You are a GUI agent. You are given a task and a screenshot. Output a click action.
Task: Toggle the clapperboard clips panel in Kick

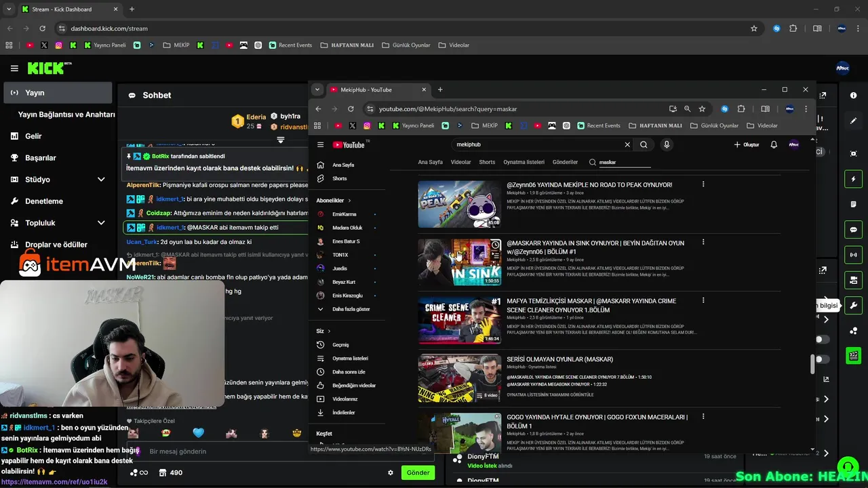[x=854, y=355]
